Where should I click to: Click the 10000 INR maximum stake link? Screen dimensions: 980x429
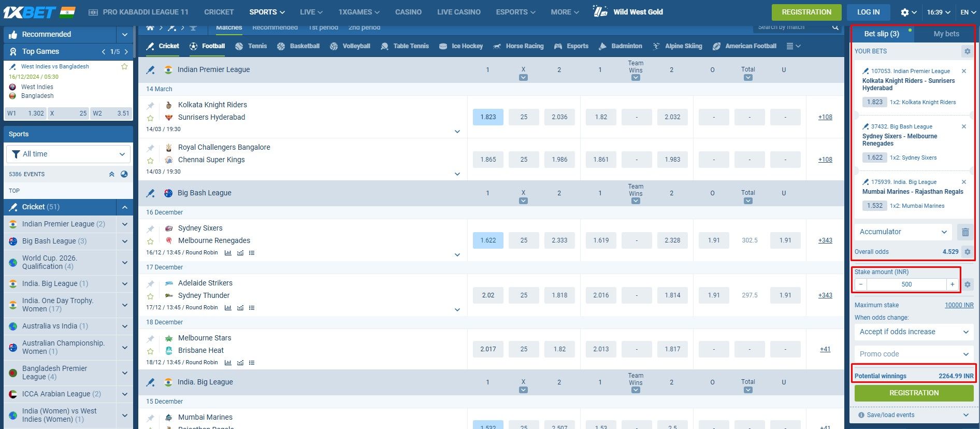[959, 305]
